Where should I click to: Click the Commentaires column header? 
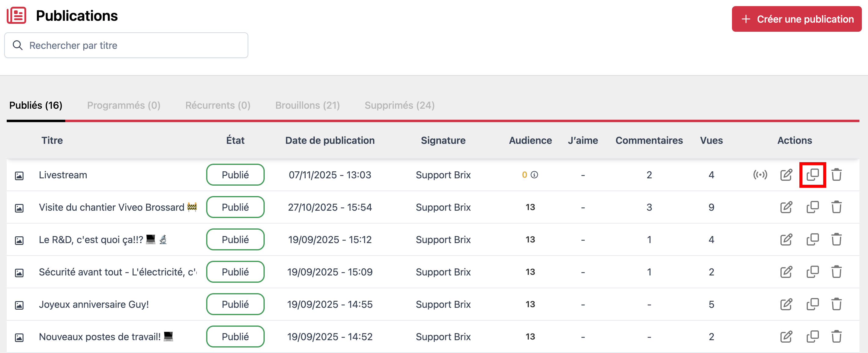649,140
